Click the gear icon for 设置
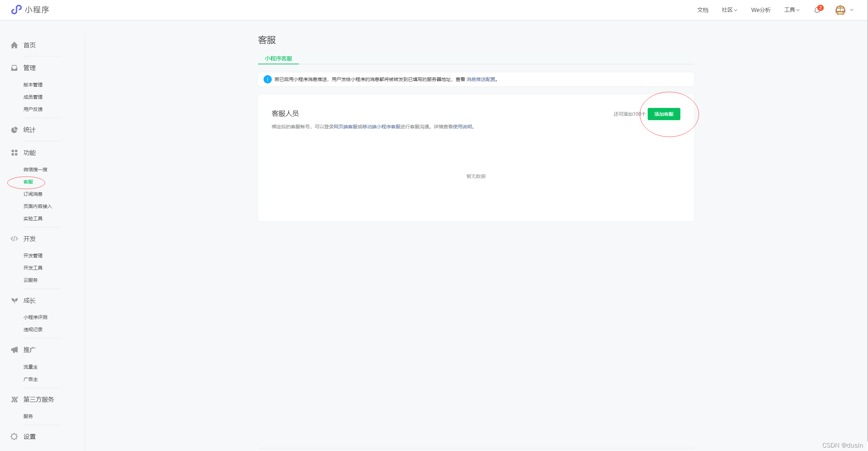 (x=14, y=437)
